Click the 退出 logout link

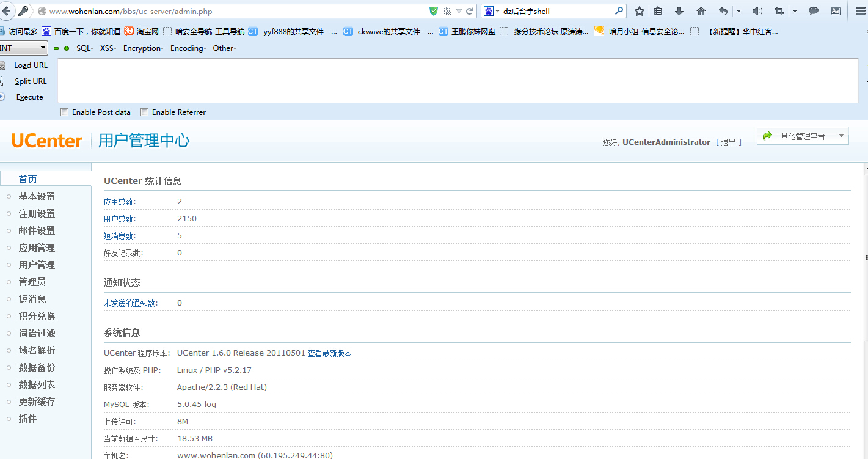tap(729, 142)
